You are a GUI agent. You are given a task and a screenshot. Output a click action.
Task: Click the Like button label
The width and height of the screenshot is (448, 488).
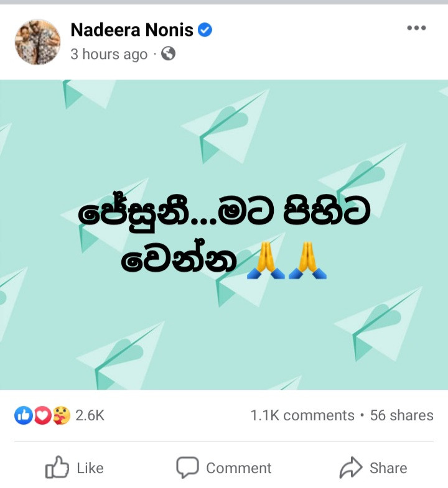click(90, 468)
